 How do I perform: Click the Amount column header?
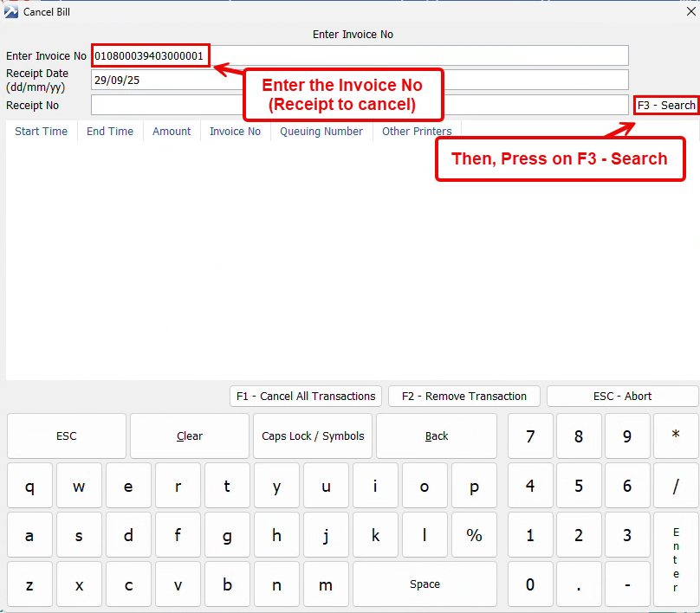click(x=172, y=132)
